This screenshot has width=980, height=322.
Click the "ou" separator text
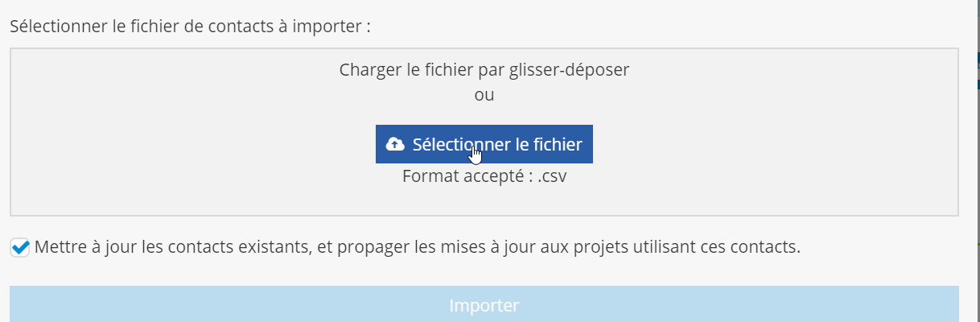(x=484, y=95)
